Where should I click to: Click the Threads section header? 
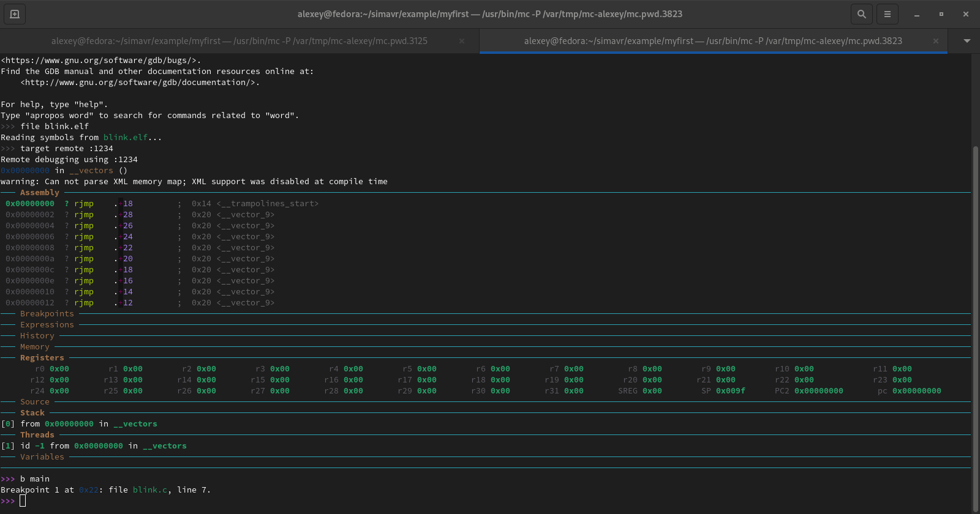point(37,435)
